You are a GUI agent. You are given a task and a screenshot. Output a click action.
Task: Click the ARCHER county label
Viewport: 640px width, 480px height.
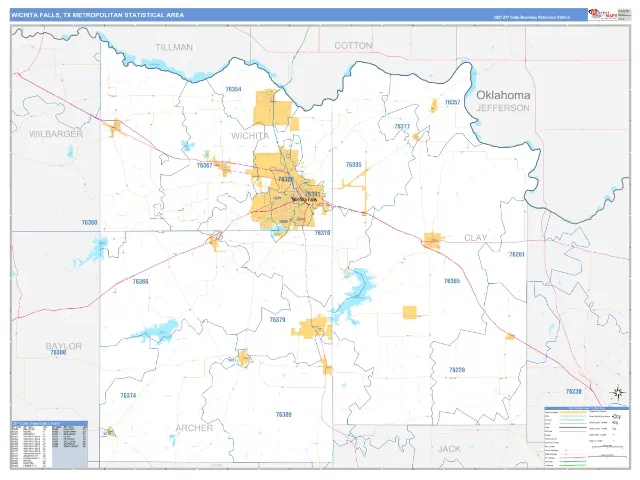coord(194,428)
